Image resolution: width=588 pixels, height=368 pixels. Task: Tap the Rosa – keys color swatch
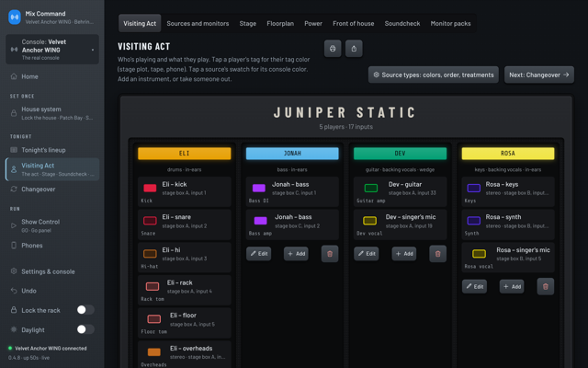474,188
